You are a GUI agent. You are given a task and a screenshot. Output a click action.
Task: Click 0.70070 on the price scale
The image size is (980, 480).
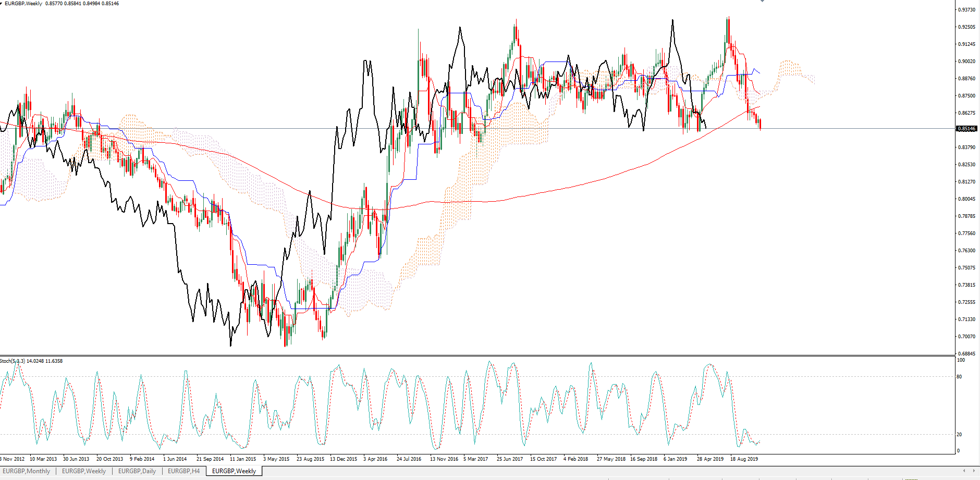[967, 337]
